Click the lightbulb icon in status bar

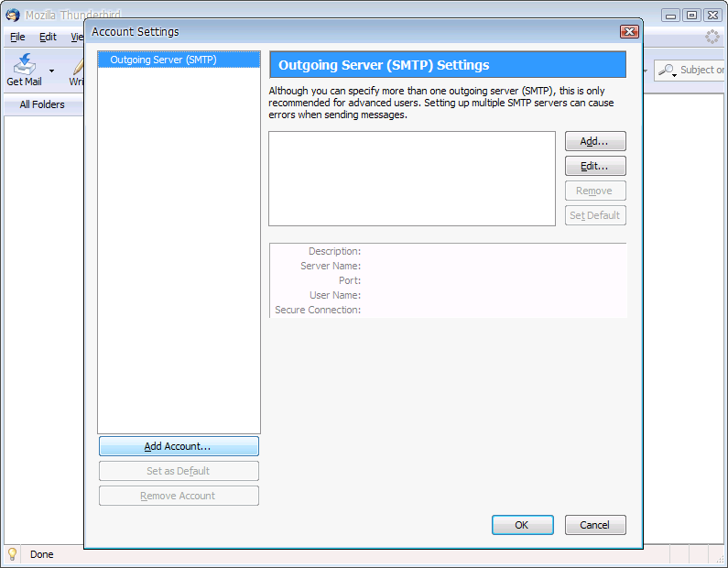(x=13, y=554)
